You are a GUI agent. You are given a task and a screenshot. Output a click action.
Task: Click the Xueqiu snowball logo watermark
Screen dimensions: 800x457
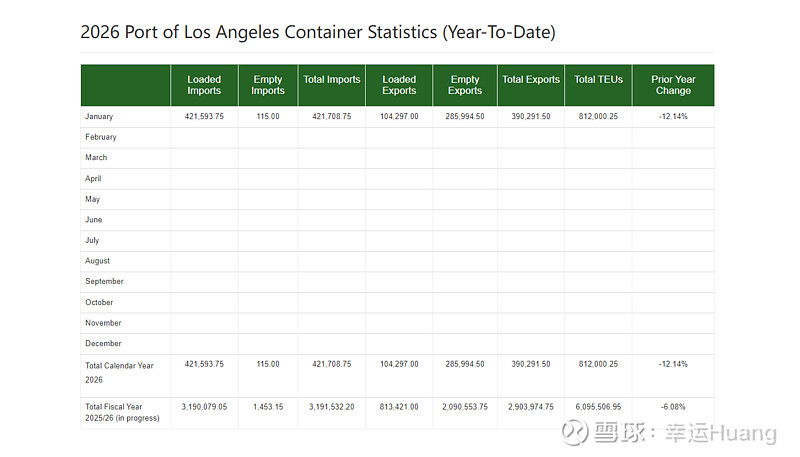[x=575, y=433]
